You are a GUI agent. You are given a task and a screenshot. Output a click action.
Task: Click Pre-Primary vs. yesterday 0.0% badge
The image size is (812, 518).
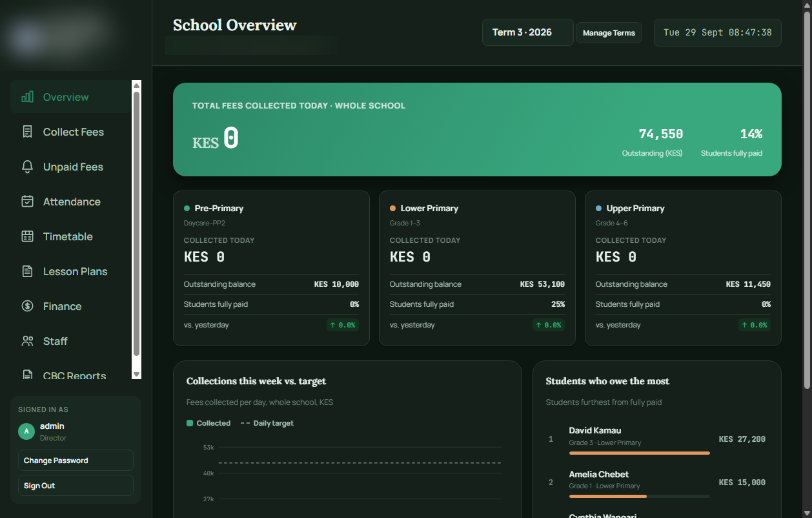[343, 325]
